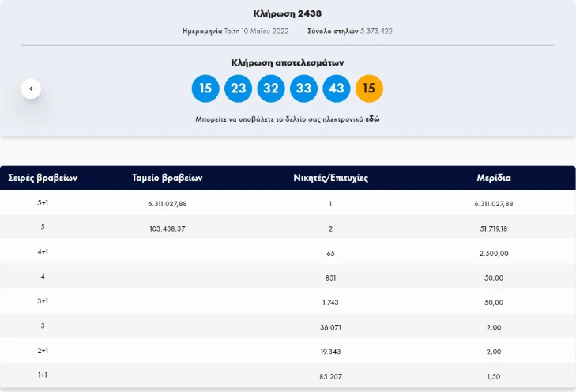Click the '2+1' prize tier label
The width and height of the screenshot is (576, 392).
(43, 350)
